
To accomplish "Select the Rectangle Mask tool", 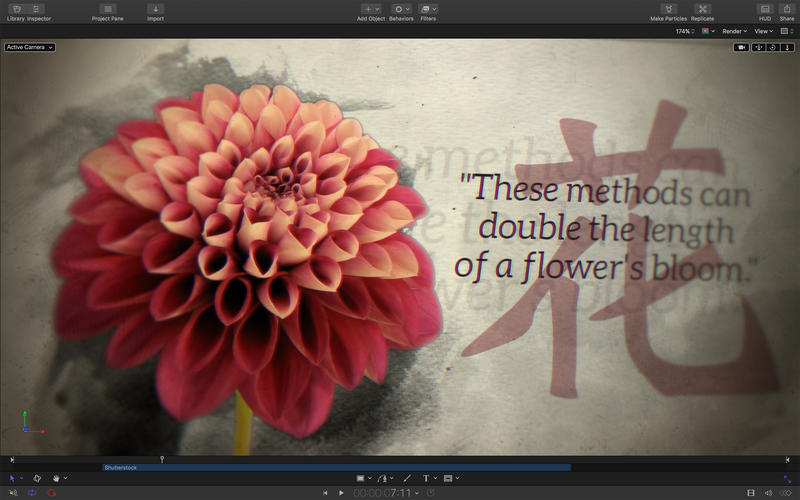I will point(448,478).
